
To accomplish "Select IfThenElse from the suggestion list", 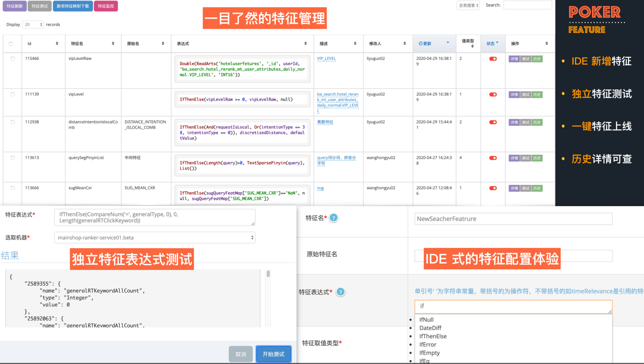I will tap(433, 336).
